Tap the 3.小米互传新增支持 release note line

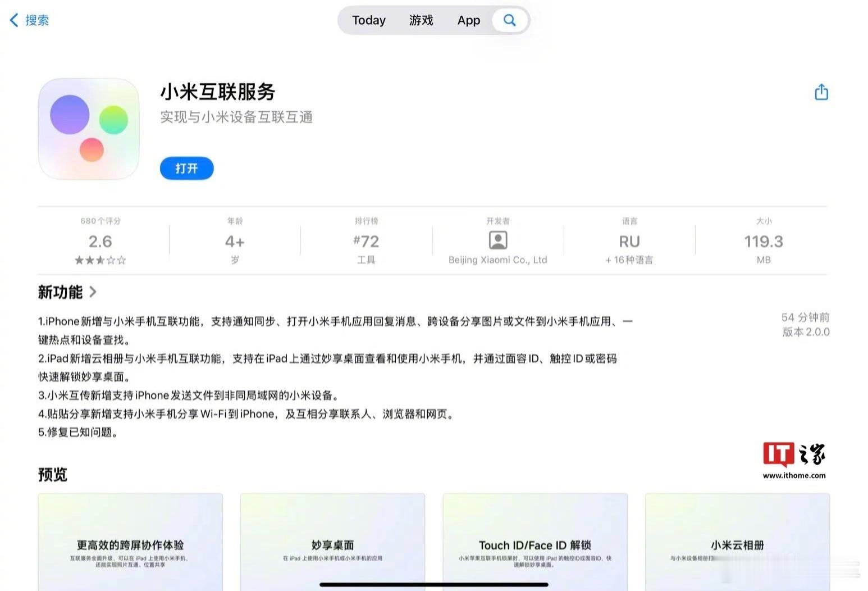[x=188, y=395]
